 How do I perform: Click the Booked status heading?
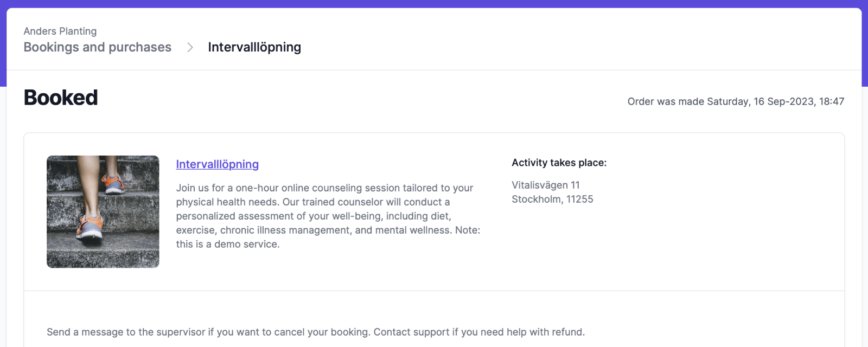[x=61, y=98]
